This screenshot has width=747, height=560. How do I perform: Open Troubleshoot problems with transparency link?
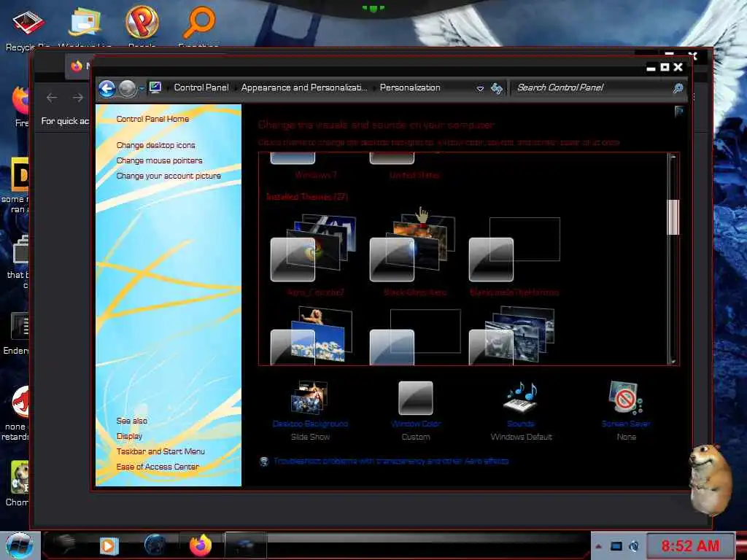click(x=391, y=461)
